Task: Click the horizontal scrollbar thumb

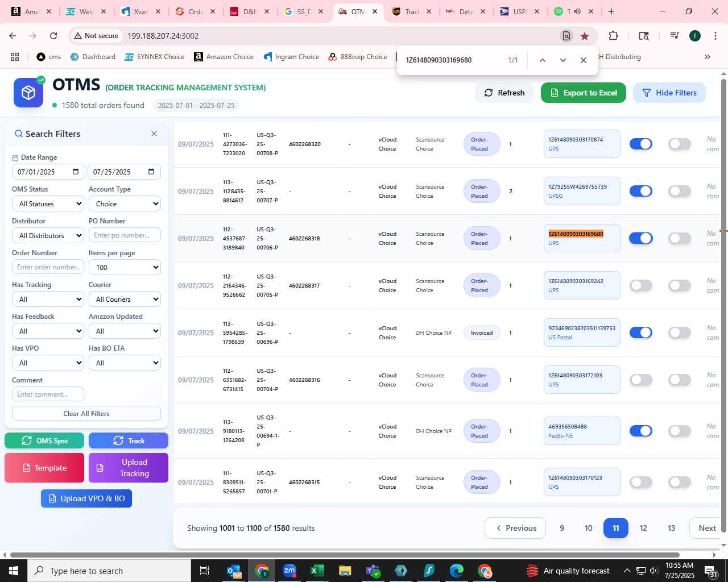Action: click(345, 555)
